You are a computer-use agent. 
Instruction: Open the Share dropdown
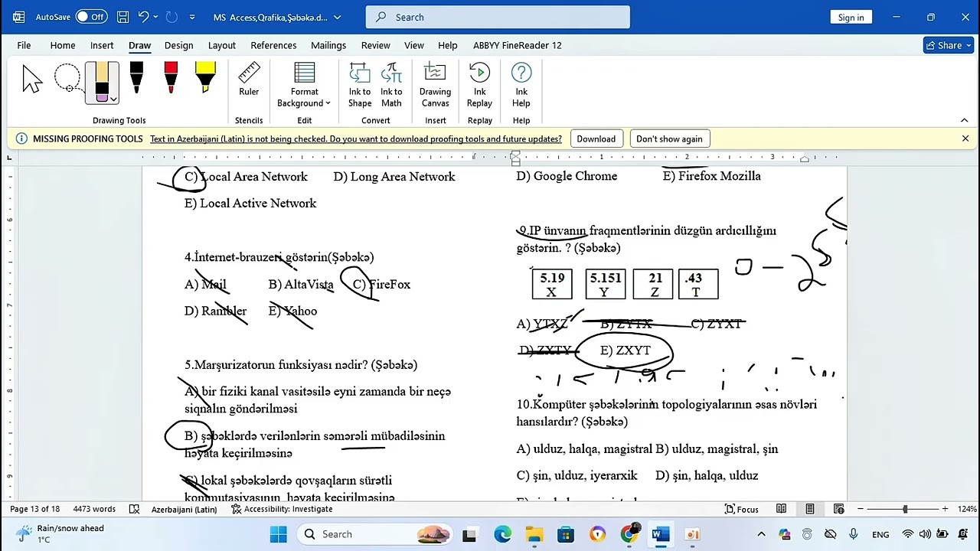948,45
